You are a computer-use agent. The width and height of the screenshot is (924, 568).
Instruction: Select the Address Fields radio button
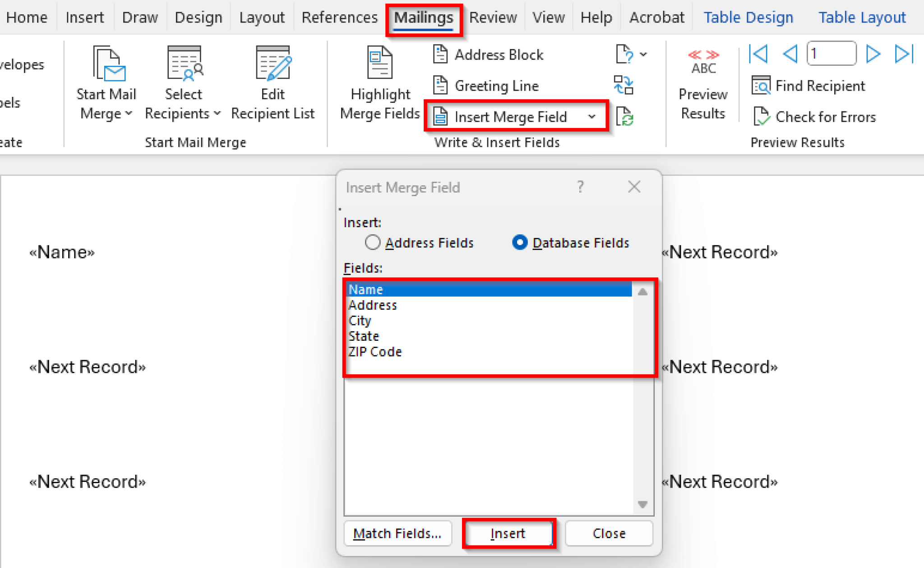[372, 243]
